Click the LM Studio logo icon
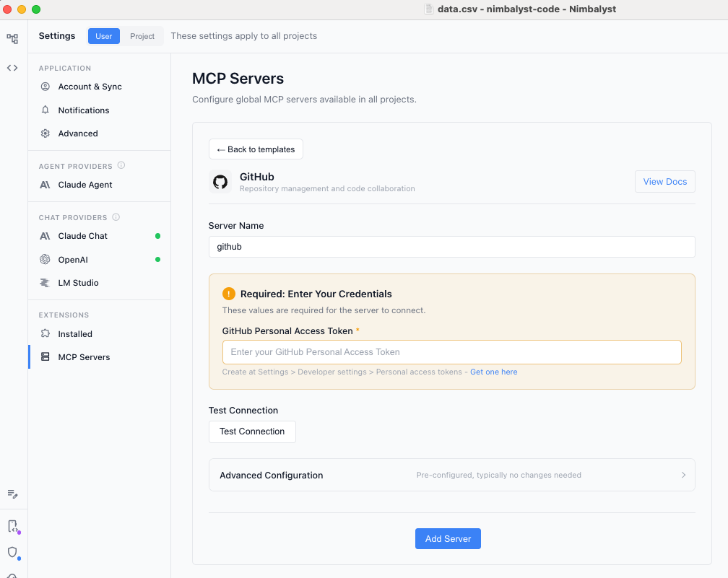 [x=45, y=283]
